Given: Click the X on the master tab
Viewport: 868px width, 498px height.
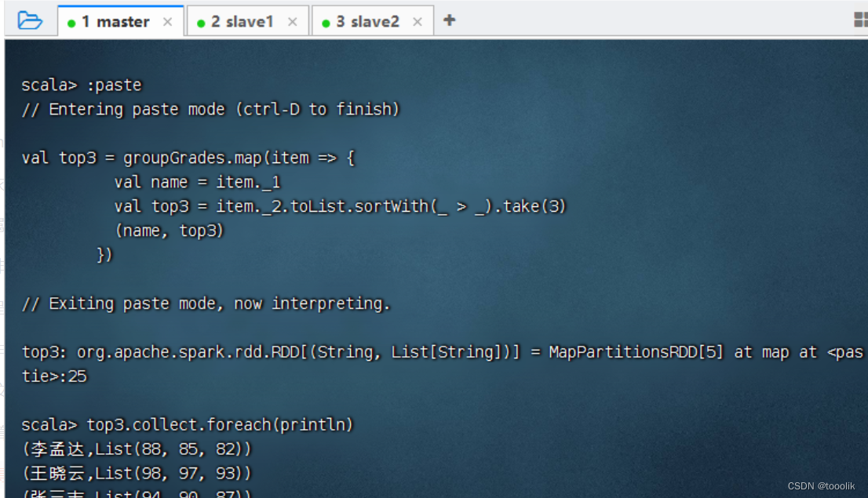Looking at the screenshot, I should coord(167,22).
